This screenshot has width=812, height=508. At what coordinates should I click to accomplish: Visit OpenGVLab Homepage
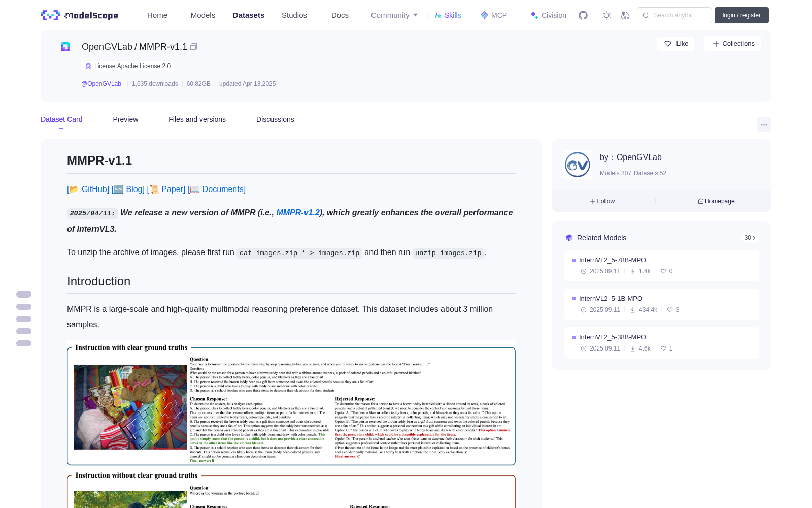[x=716, y=201]
